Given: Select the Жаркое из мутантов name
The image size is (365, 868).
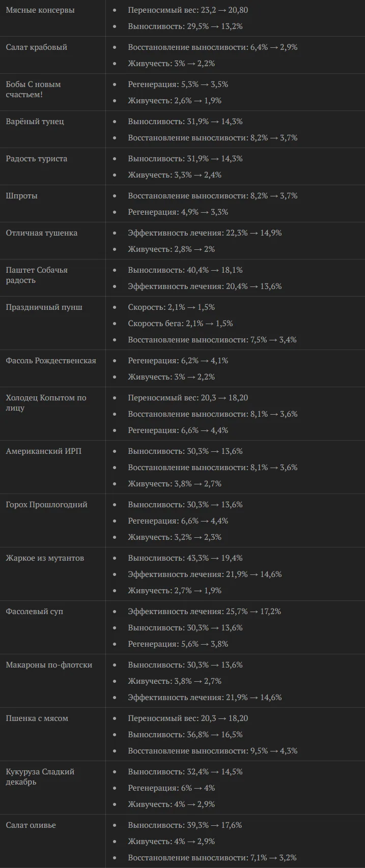Looking at the screenshot, I should pos(45,558).
